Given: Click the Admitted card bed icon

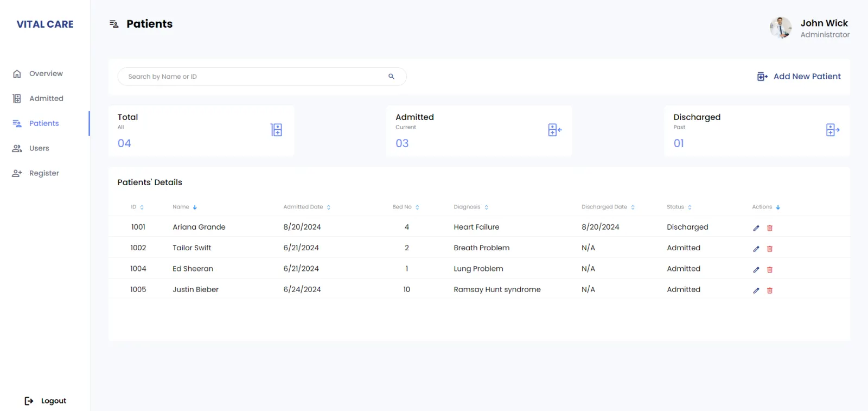Looking at the screenshot, I should click(554, 130).
